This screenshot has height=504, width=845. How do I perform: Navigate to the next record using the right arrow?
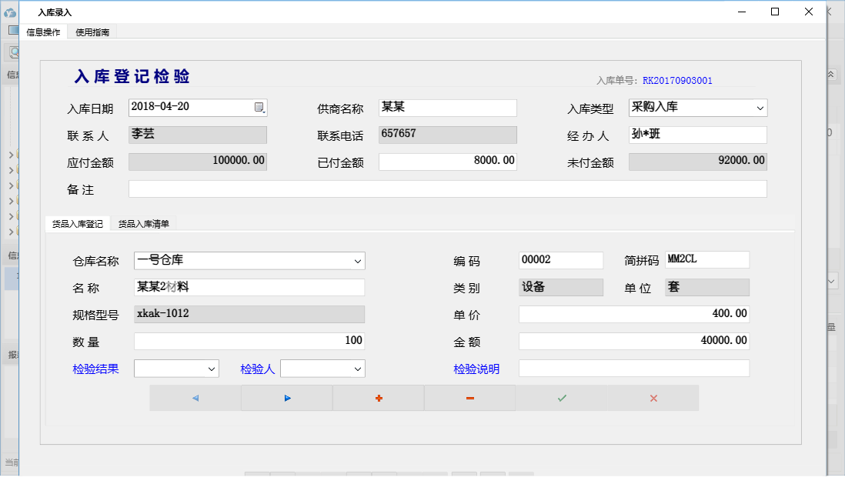pos(286,398)
